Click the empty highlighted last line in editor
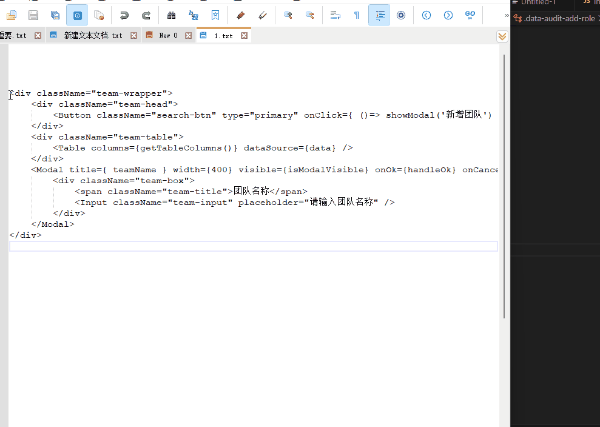This screenshot has height=427, width=600. [x=253, y=246]
